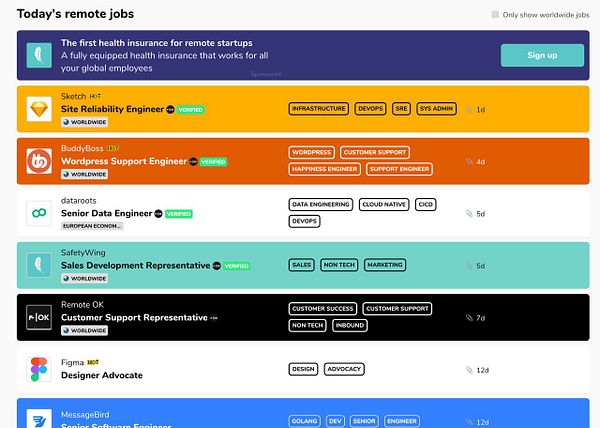Click the dataroots green logo icon

pos(38,213)
